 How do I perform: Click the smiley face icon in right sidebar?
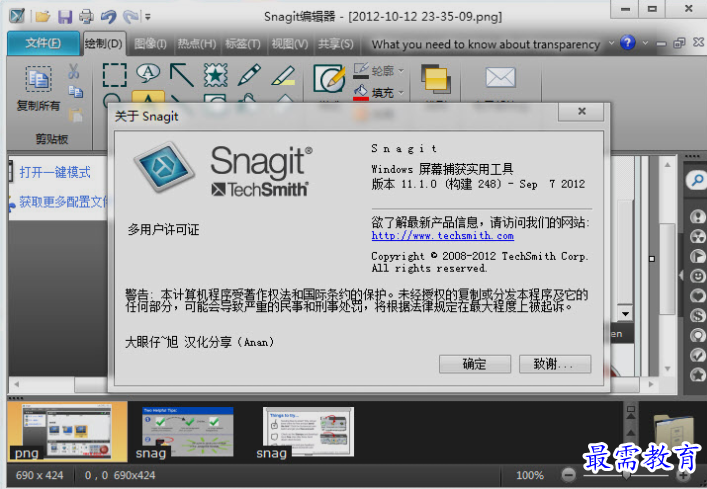coord(698,276)
